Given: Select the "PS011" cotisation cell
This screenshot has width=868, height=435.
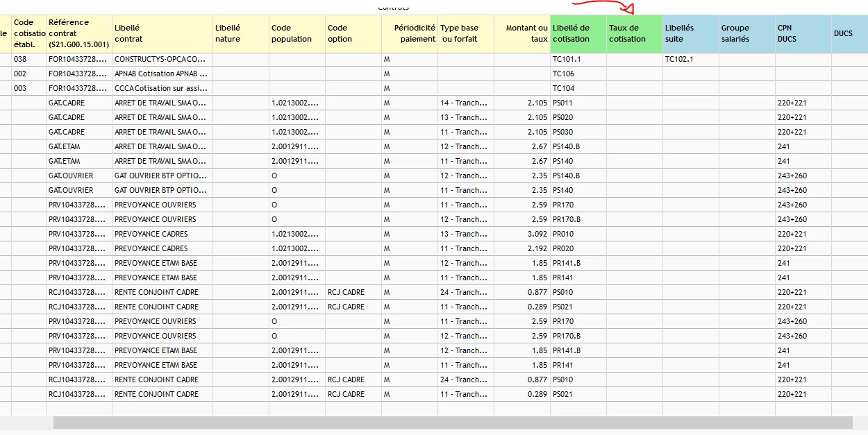Looking at the screenshot, I should [x=578, y=103].
